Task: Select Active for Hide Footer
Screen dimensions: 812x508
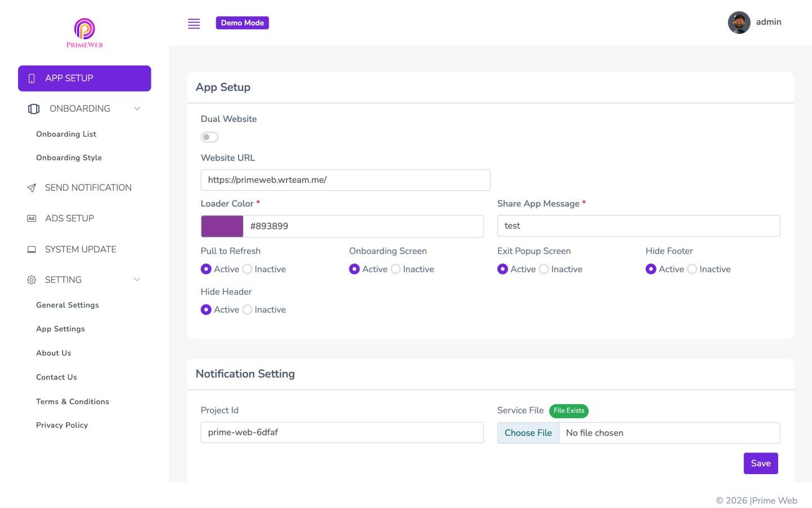Action: [x=651, y=269]
